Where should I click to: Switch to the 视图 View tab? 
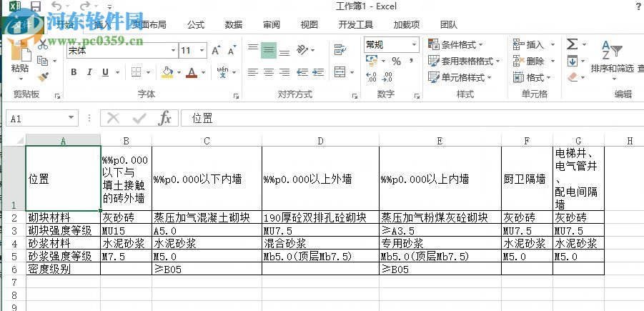pyautogui.click(x=309, y=24)
